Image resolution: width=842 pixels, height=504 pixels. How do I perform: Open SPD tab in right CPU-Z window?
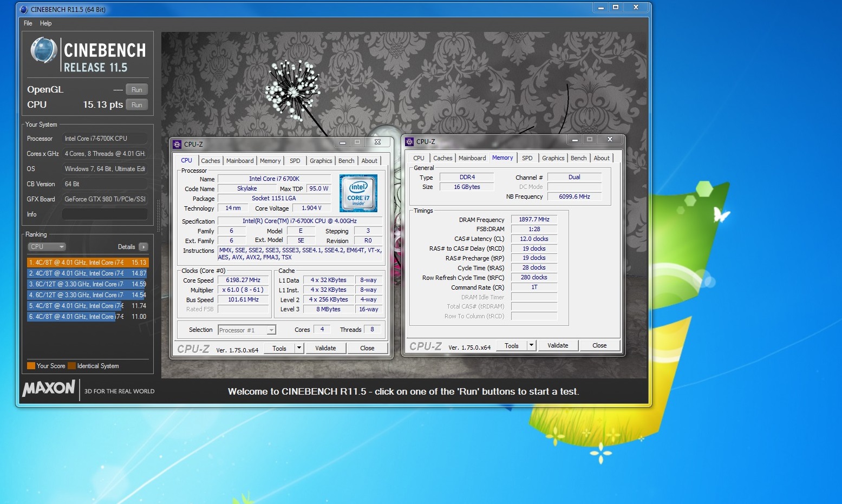point(527,158)
